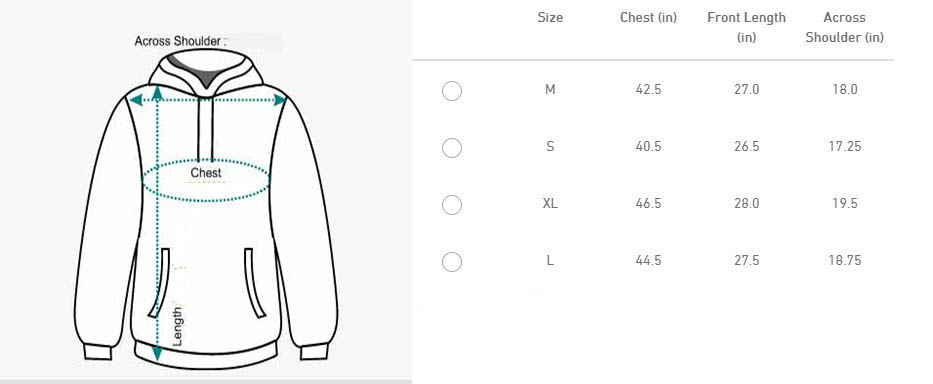Viewport: 933px width, 384px height.
Task: Click the vertical Length label on the diagram
Action: [178, 326]
